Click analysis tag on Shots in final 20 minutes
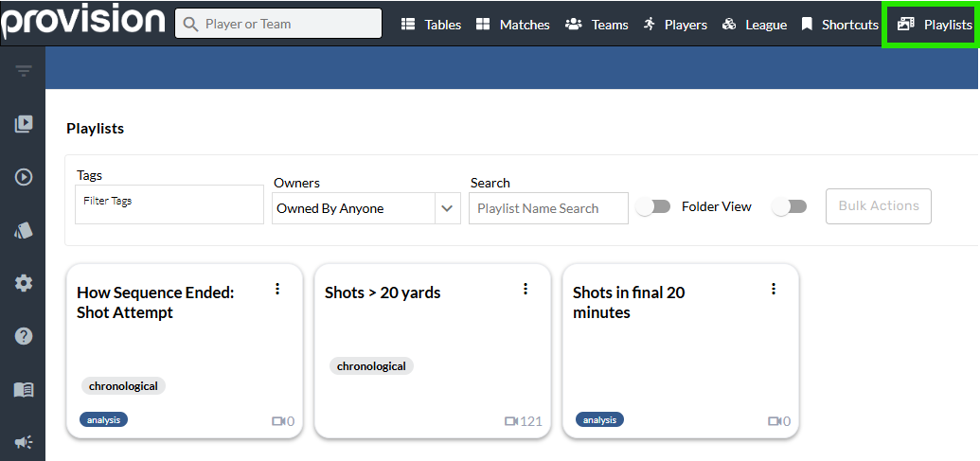The height and width of the screenshot is (461, 980). tap(600, 420)
